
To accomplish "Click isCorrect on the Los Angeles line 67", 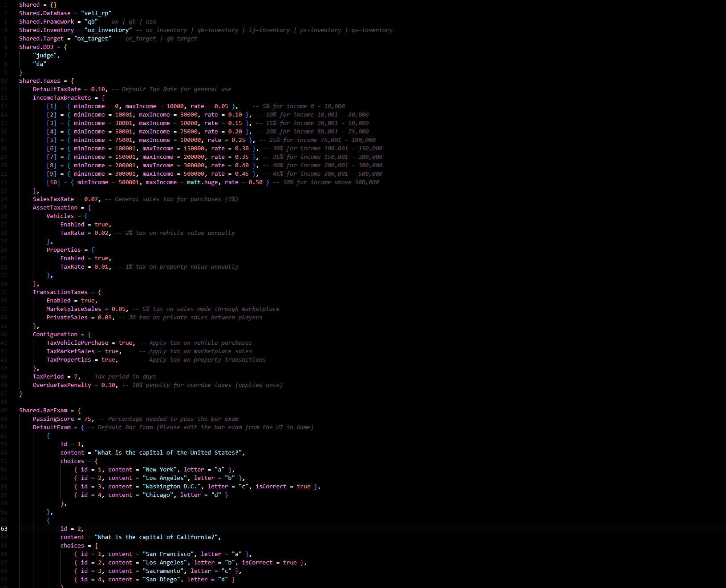I will tap(257, 562).
